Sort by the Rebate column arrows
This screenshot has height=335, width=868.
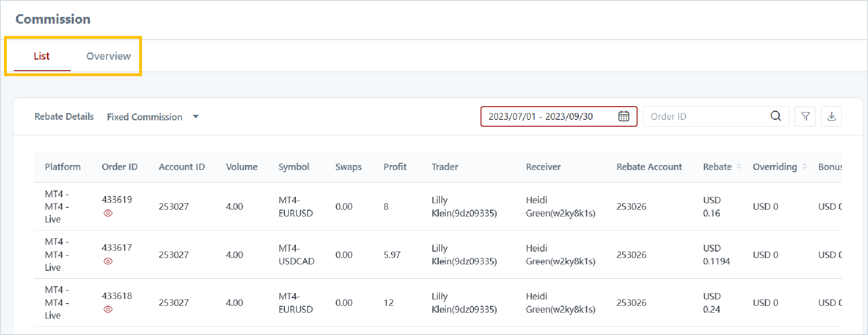click(x=739, y=167)
